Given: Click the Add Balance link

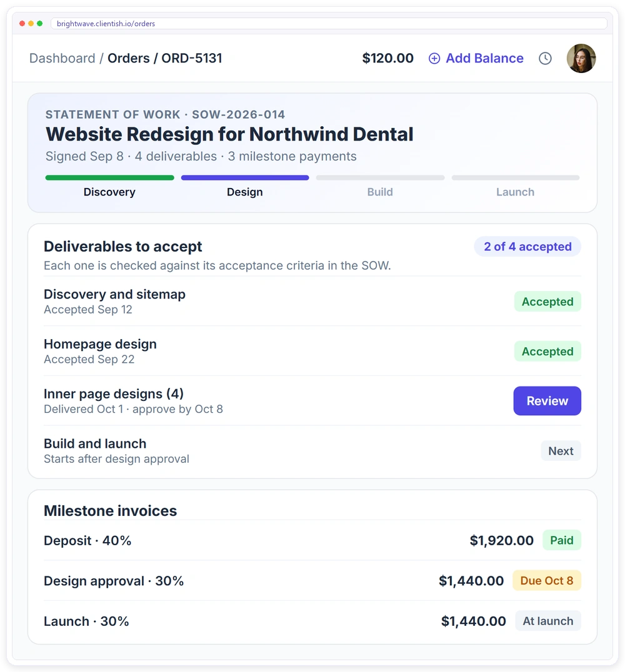Looking at the screenshot, I should [x=484, y=58].
